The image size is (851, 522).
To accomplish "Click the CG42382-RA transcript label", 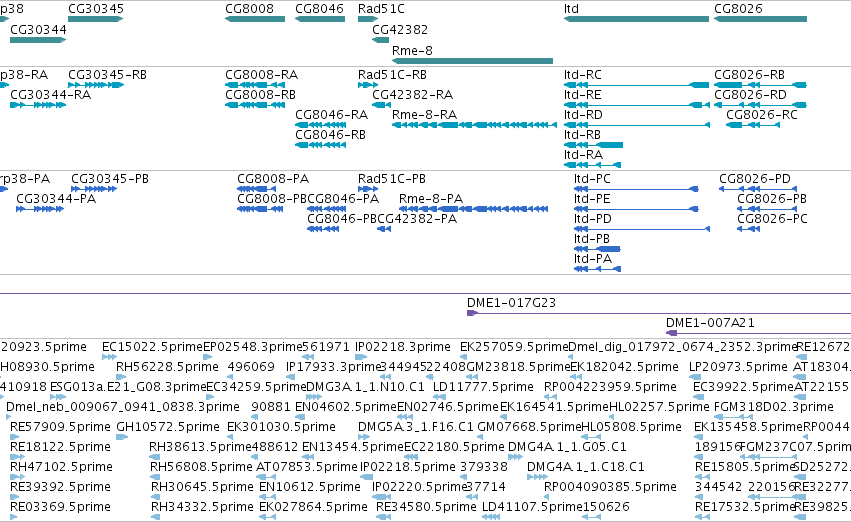I will click(412, 95).
